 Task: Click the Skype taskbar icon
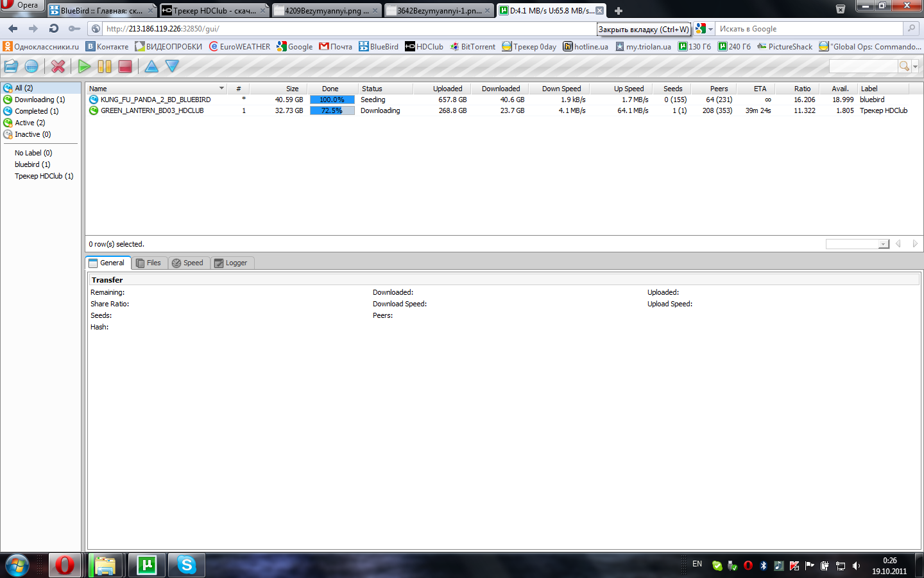tap(186, 565)
